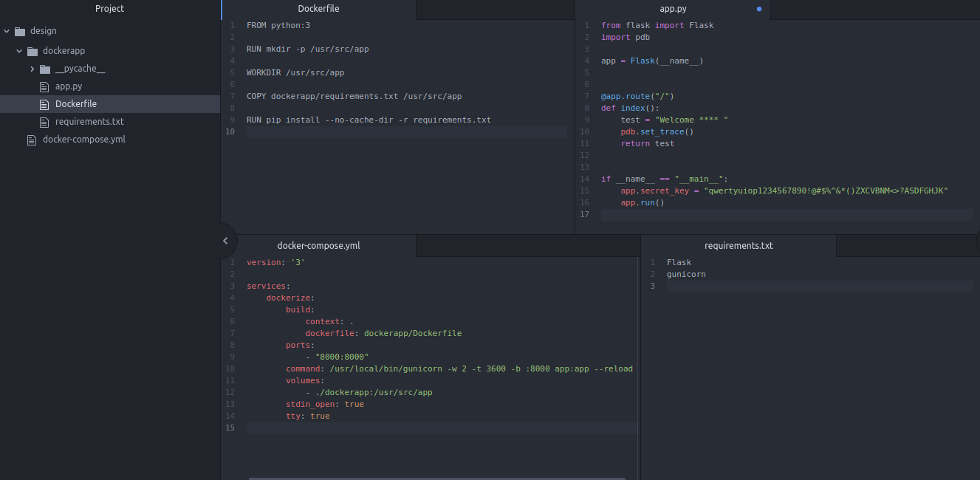
Task: Click 'Flask' line in requirements.txt
Action: tap(679, 262)
